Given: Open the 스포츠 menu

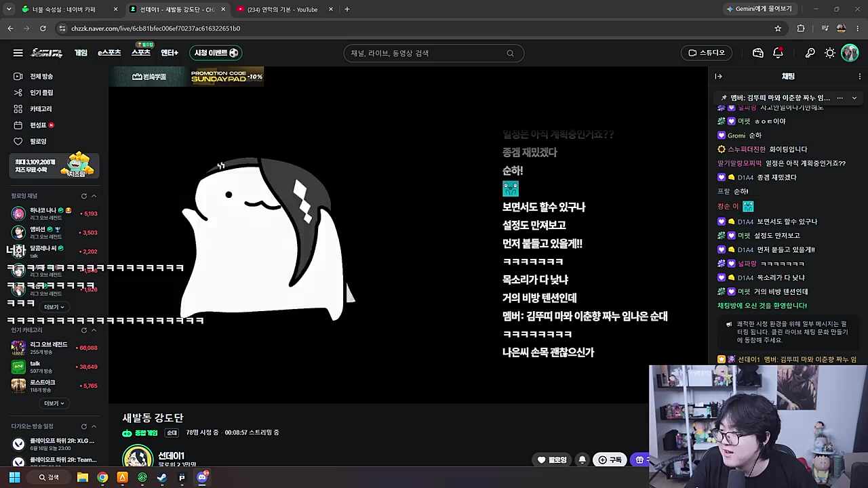Looking at the screenshot, I should (x=141, y=53).
